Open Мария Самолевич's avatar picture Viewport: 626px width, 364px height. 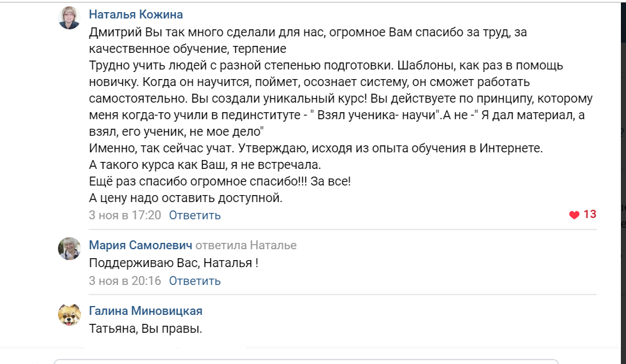[69, 249]
